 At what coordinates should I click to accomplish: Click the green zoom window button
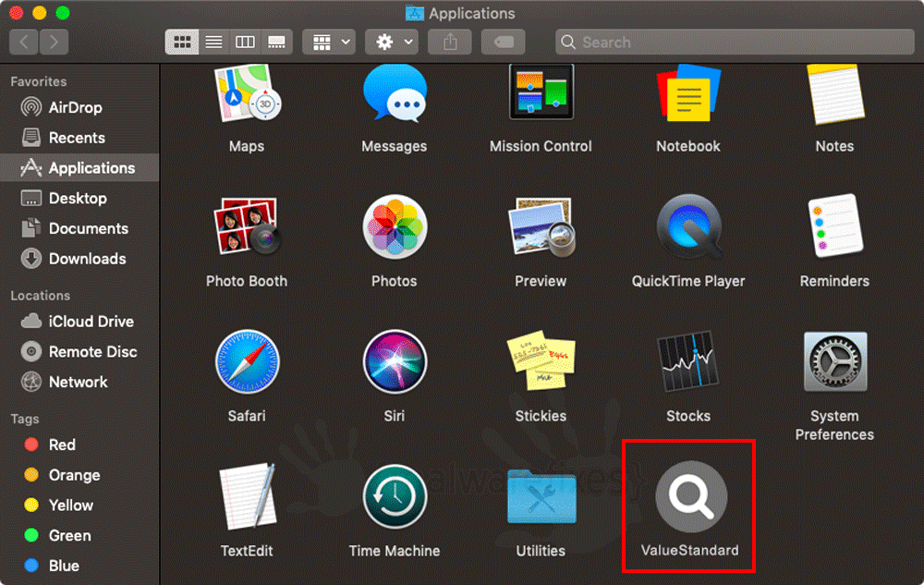pos(63,12)
